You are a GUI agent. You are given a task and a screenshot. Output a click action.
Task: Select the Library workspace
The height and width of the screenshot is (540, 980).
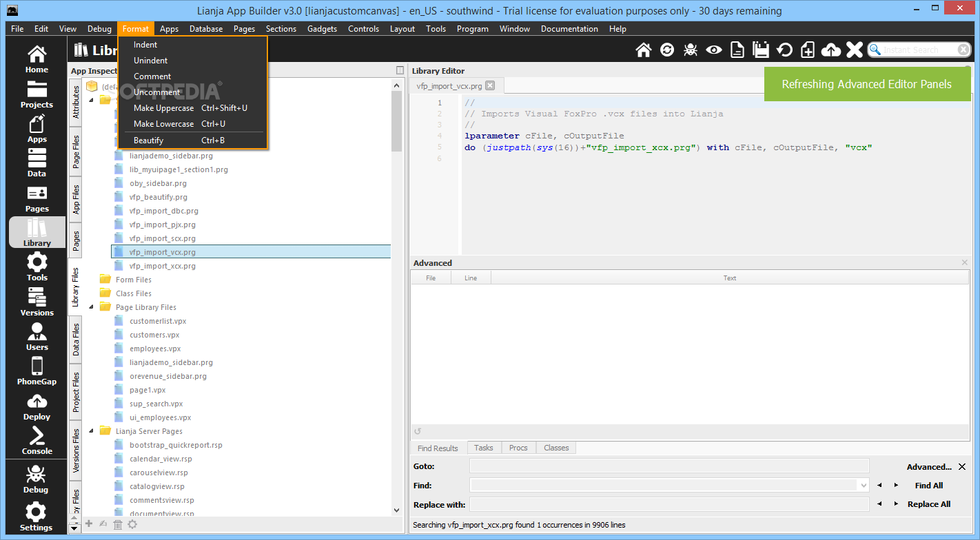(x=37, y=233)
